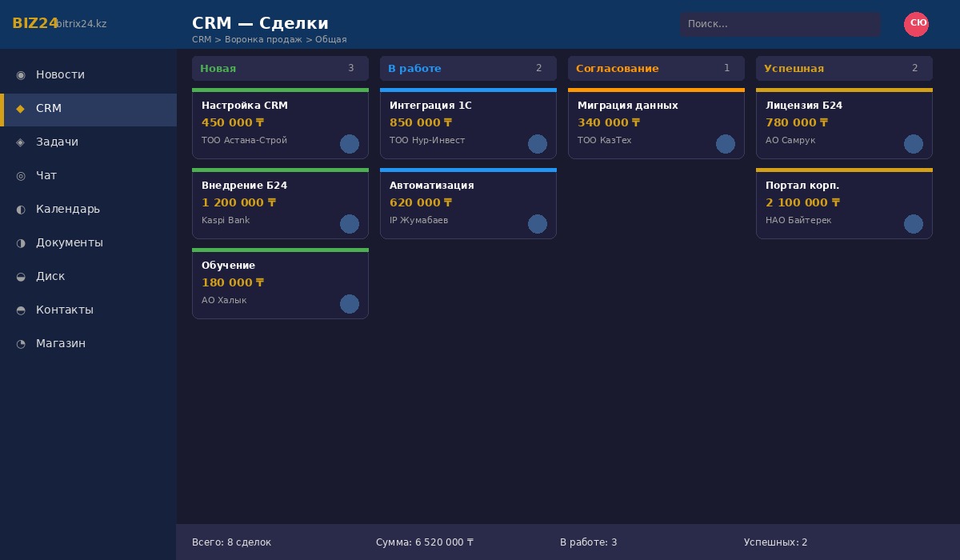
Task: Select the Общая breadcrumb item
Action: click(x=331, y=39)
